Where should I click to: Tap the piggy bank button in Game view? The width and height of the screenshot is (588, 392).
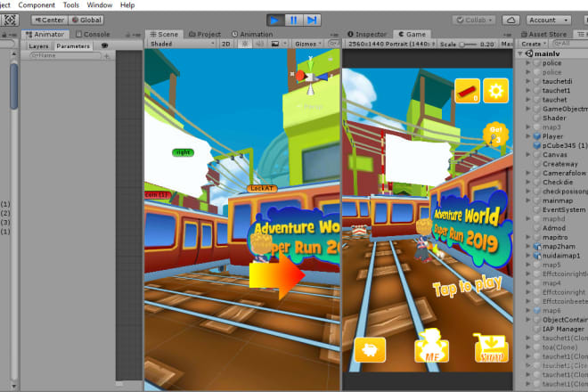[370, 349]
